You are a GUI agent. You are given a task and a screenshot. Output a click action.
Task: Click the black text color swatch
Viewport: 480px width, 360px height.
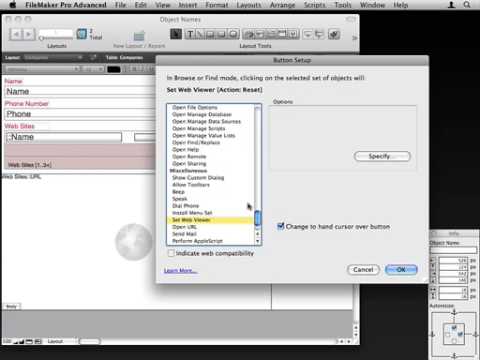pos(114,69)
